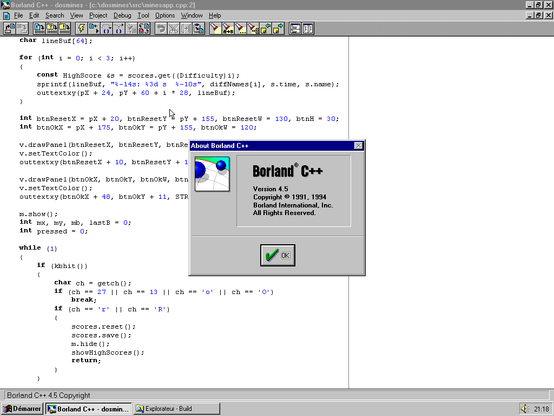554x416 pixels.
Task: Click the sprintf(lineBuf, ...) code line
Action: coord(188,84)
